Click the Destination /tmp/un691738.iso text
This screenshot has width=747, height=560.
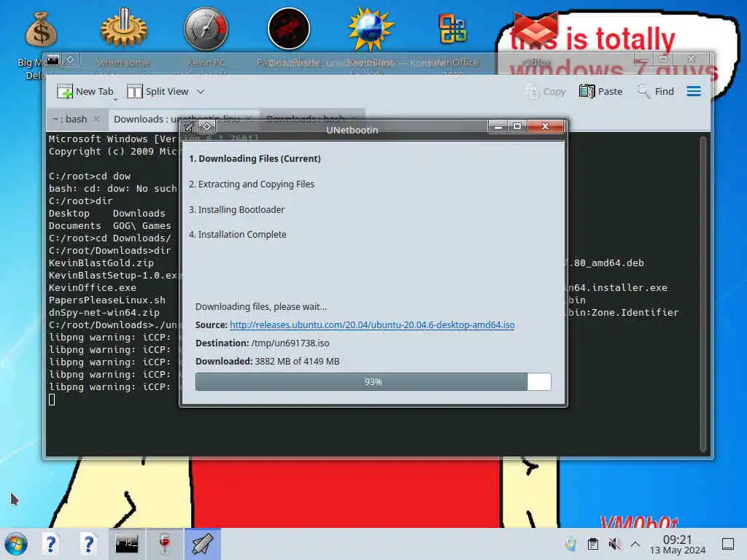coord(262,343)
